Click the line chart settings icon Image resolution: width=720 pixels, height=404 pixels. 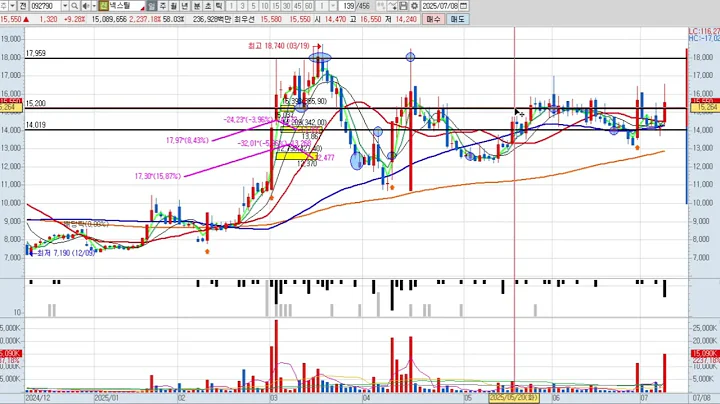[392, 6]
